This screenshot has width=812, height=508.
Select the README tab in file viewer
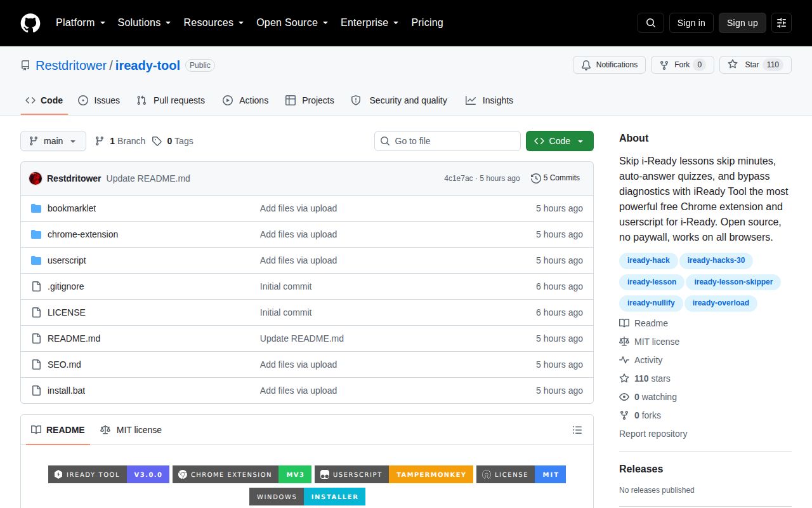coord(58,430)
